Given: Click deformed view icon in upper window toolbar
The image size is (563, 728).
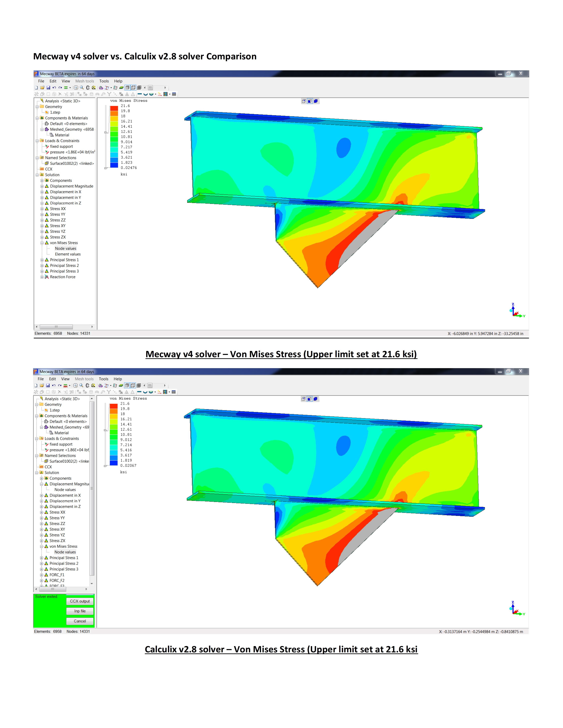Looking at the screenshot, I should pyautogui.click(x=145, y=94).
